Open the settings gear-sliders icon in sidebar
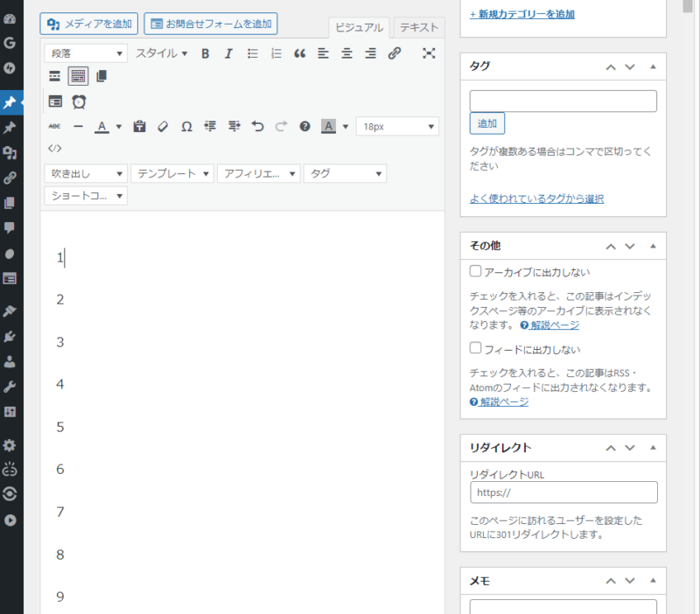 [10, 411]
